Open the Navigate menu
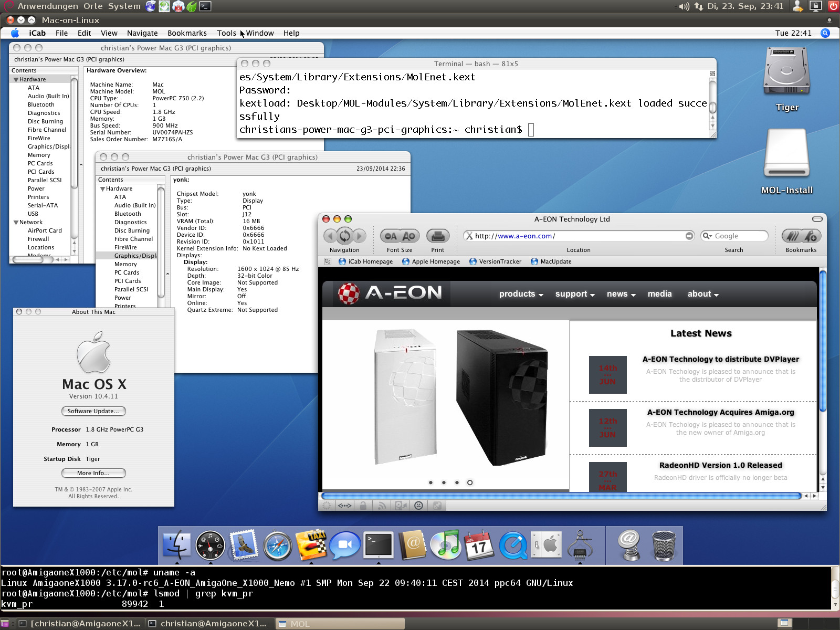This screenshot has width=840, height=630. [x=142, y=33]
